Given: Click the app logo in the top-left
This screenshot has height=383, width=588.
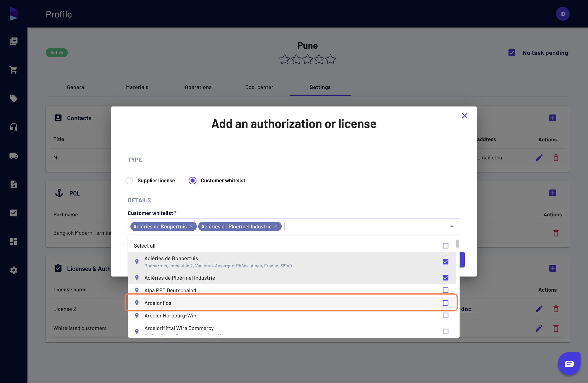Looking at the screenshot, I should click(13, 14).
